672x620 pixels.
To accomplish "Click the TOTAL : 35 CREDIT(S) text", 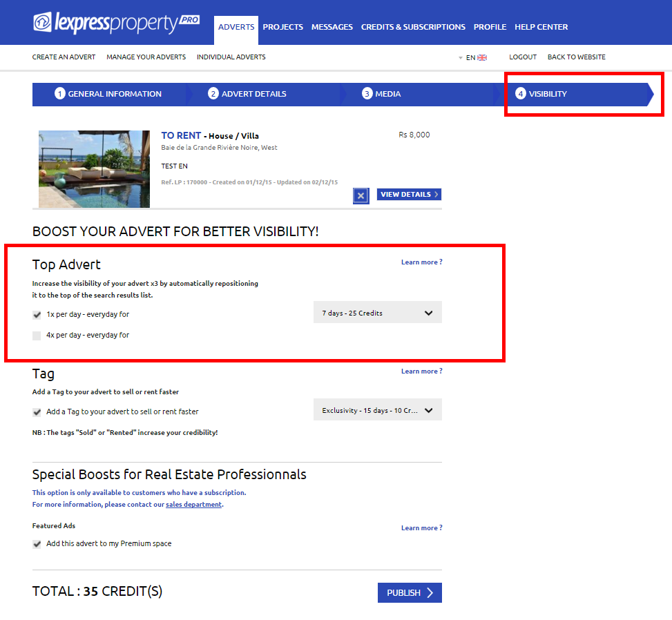I will [x=97, y=591].
